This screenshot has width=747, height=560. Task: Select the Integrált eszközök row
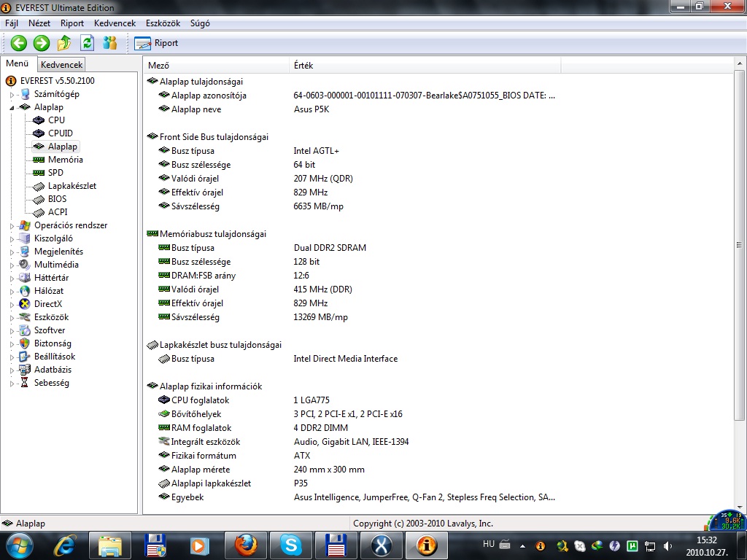tap(357, 442)
